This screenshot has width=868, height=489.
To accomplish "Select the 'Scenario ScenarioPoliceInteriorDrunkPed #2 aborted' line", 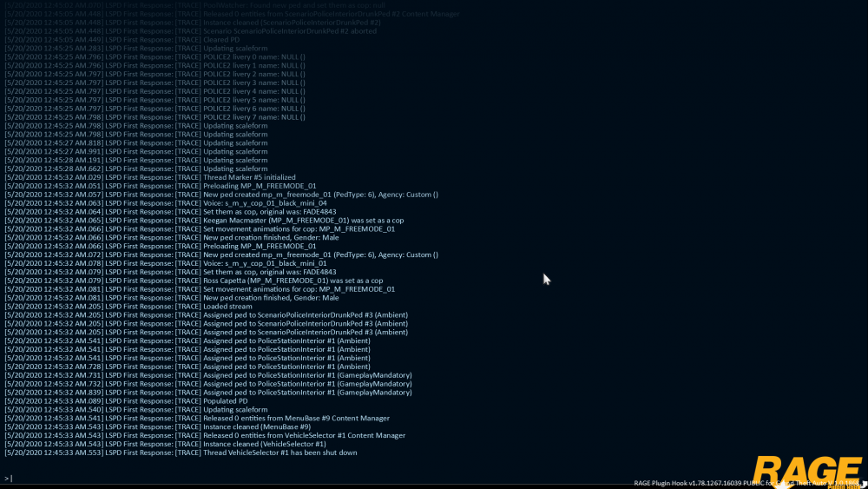I will click(190, 31).
